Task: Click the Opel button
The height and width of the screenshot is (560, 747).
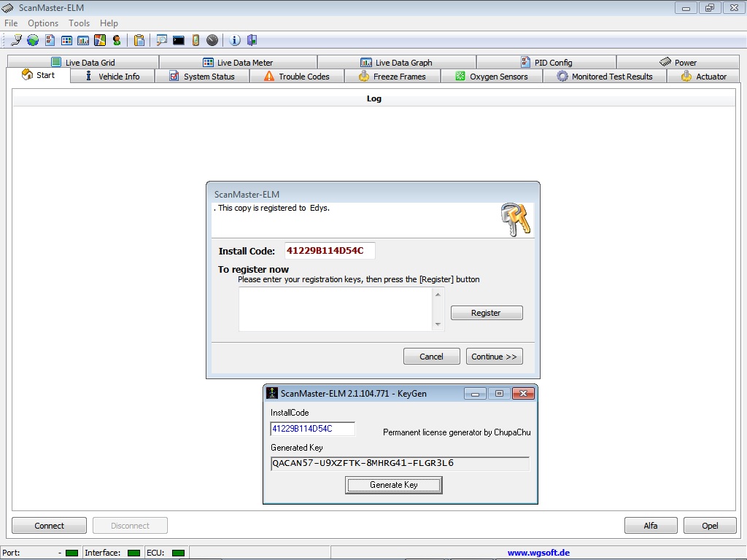Action: (x=710, y=526)
